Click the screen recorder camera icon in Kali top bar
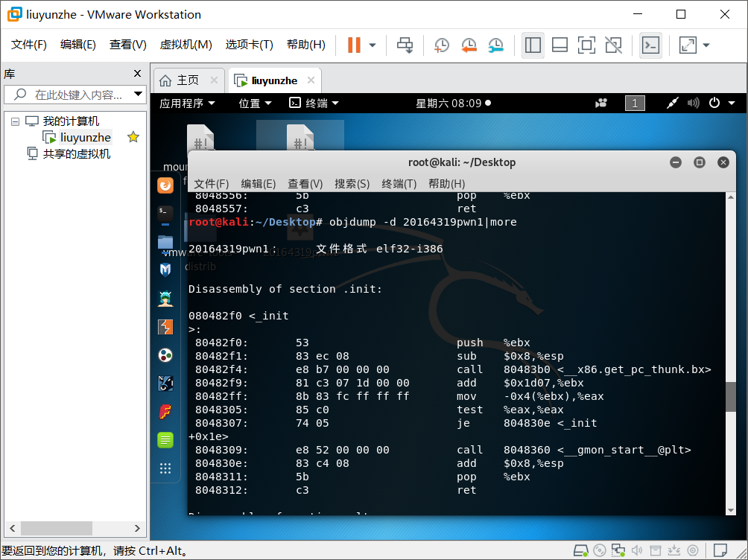 coord(601,103)
